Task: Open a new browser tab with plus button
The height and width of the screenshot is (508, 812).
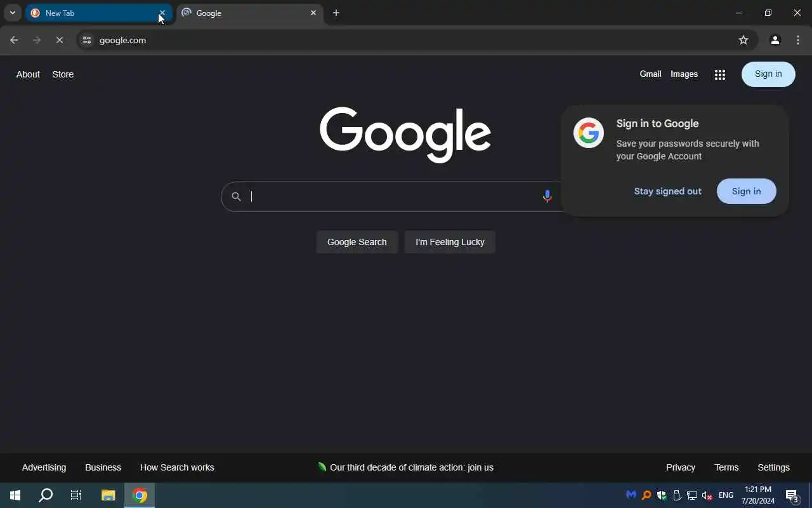Action: coord(336,13)
